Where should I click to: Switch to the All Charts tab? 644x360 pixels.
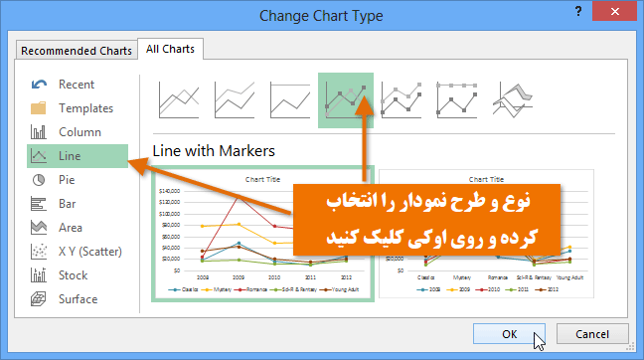coord(171,49)
